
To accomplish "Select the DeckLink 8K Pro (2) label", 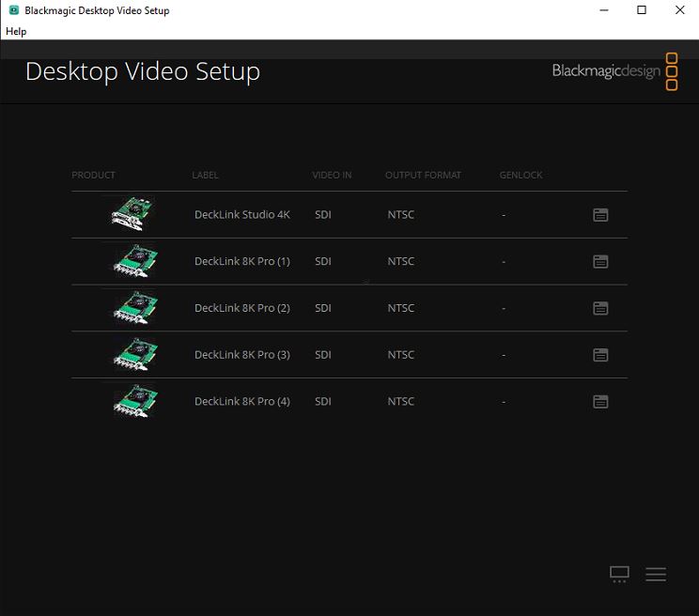I will click(x=242, y=308).
